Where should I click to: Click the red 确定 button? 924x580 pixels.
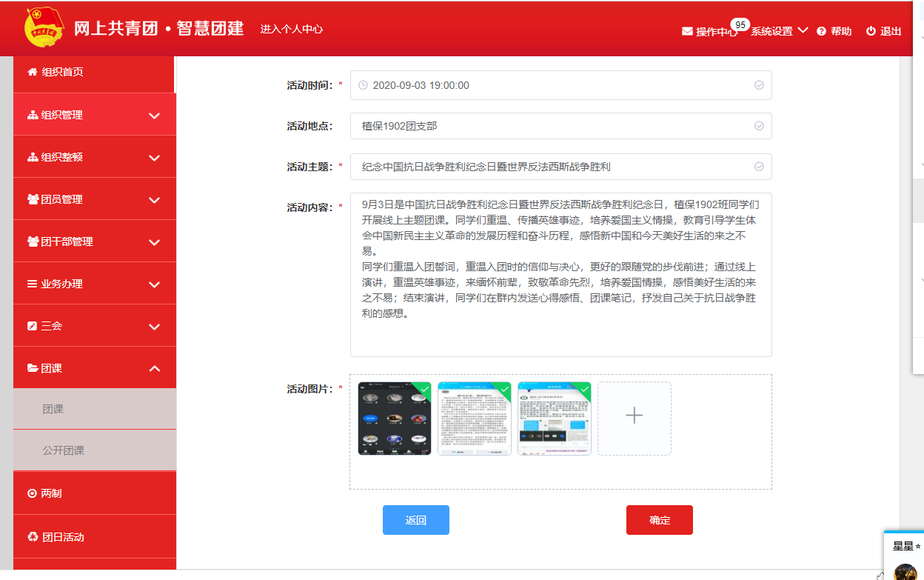click(x=659, y=520)
